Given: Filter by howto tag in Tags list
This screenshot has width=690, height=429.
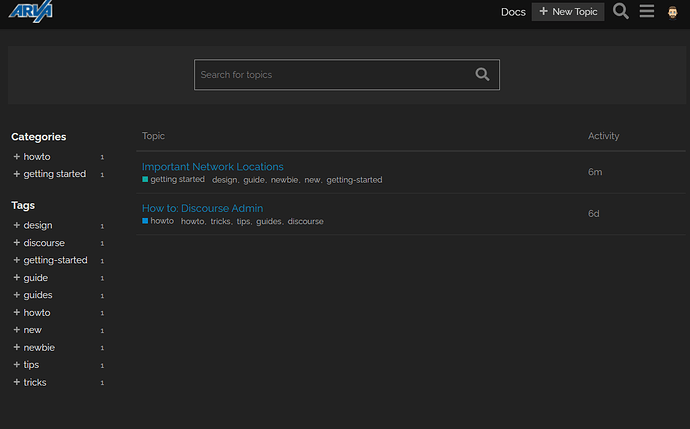Looking at the screenshot, I should tap(37, 312).
